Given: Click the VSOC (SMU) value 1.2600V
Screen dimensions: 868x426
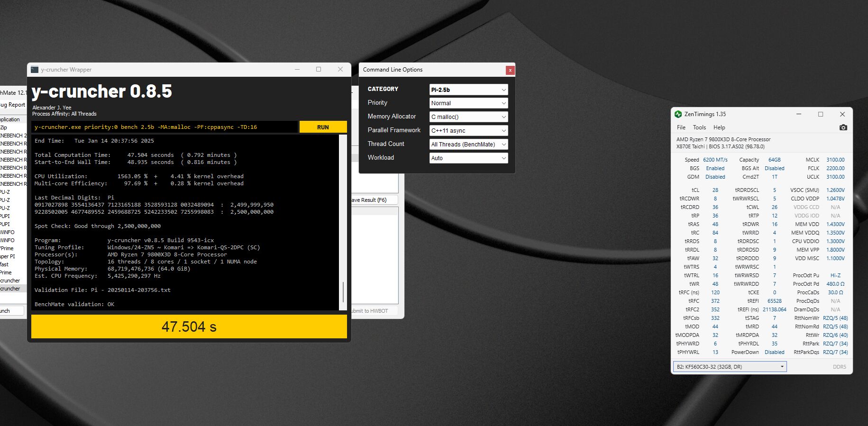Looking at the screenshot, I should tap(835, 190).
